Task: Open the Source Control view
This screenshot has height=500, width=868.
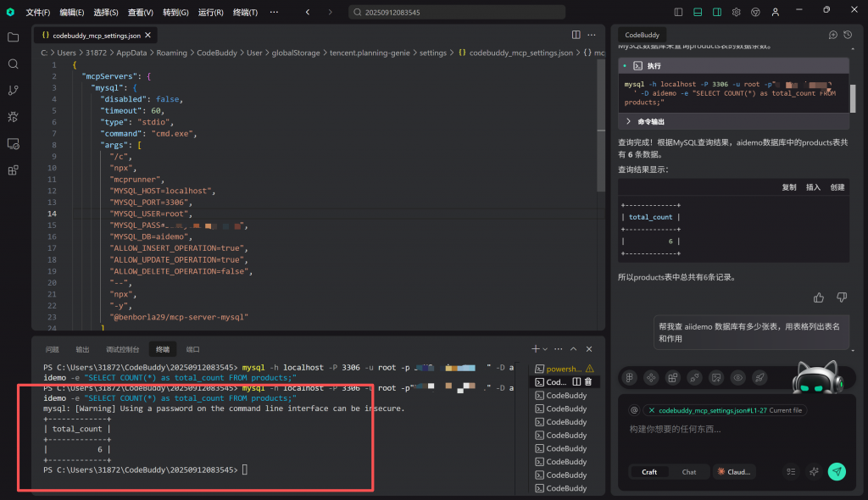Action: tap(13, 91)
